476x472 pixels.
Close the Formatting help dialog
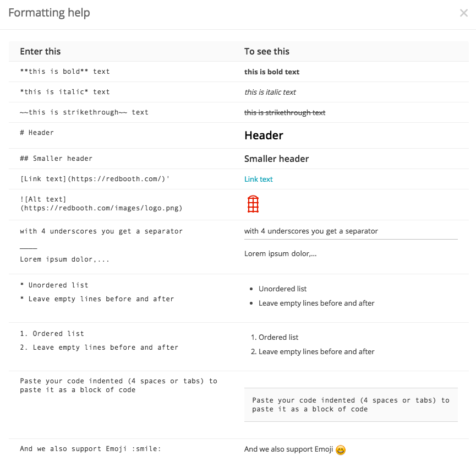(463, 13)
